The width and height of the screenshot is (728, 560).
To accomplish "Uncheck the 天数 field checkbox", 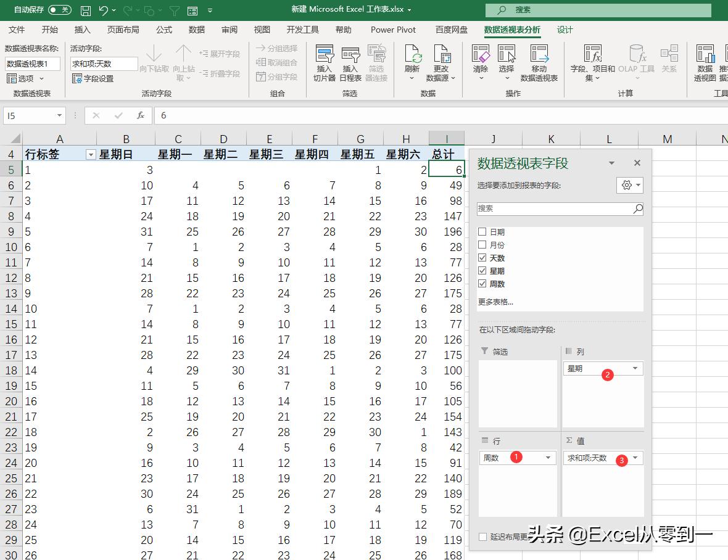I will (484, 258).
